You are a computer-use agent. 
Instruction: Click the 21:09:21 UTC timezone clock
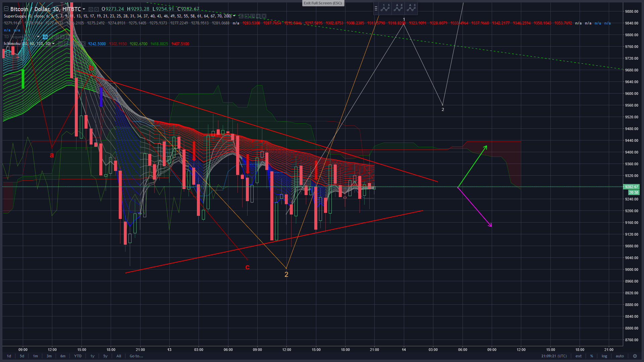(x=554, y=356)
